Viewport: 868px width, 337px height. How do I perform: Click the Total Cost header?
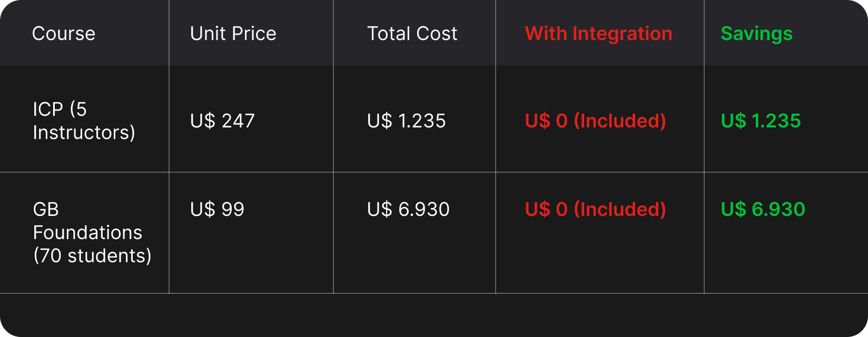pos(412,34)
